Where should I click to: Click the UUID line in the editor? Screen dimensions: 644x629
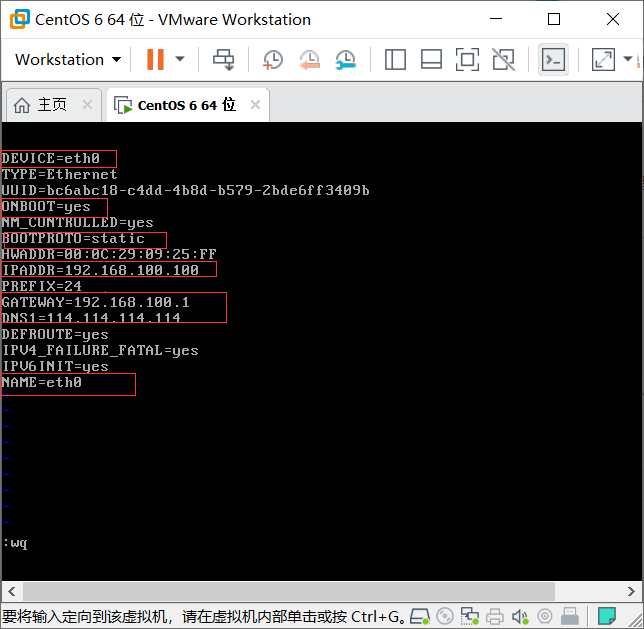click(186, 191)
